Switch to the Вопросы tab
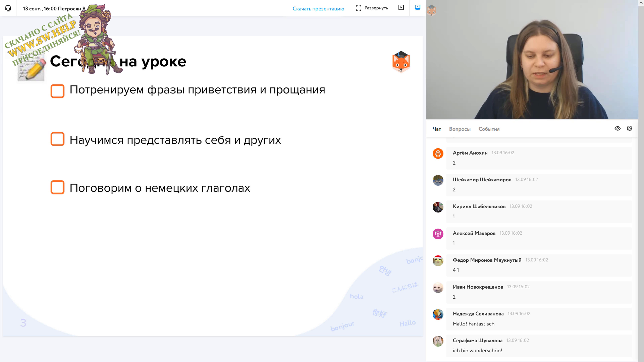The height and width of the screenshot is (362, 644). pos(460,129)
